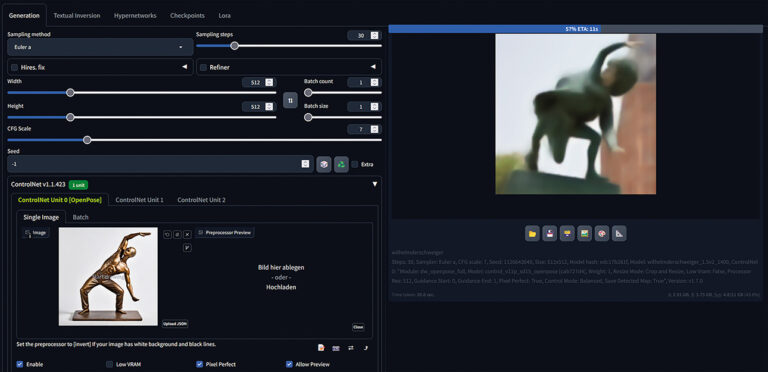Click the Preprocessor Preview label

tap(225, 232)
